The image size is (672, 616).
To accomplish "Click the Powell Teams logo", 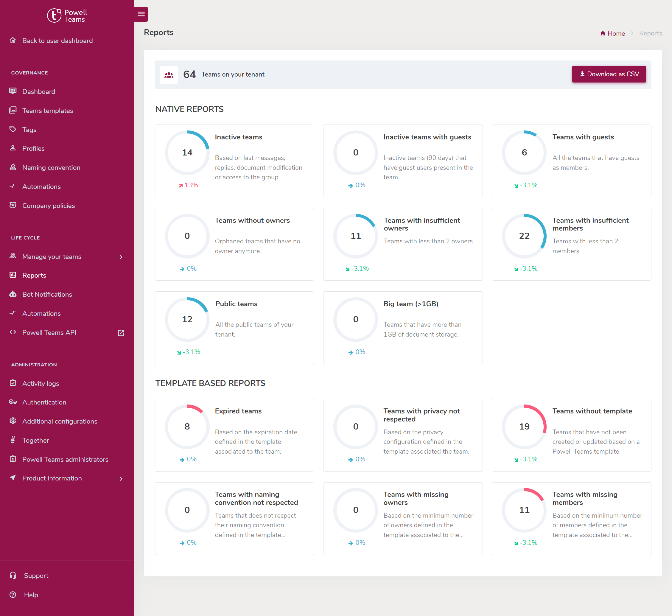I will tap(67, 15).
